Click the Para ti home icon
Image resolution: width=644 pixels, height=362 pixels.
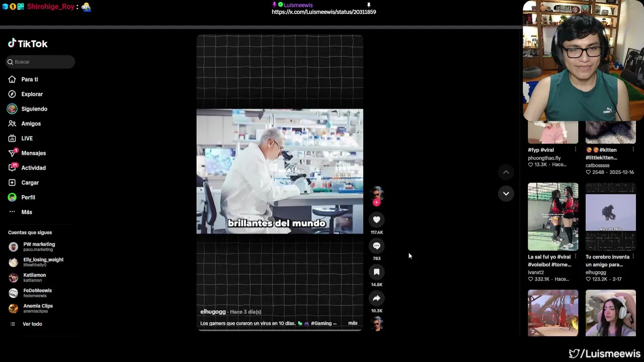(12, 79)
